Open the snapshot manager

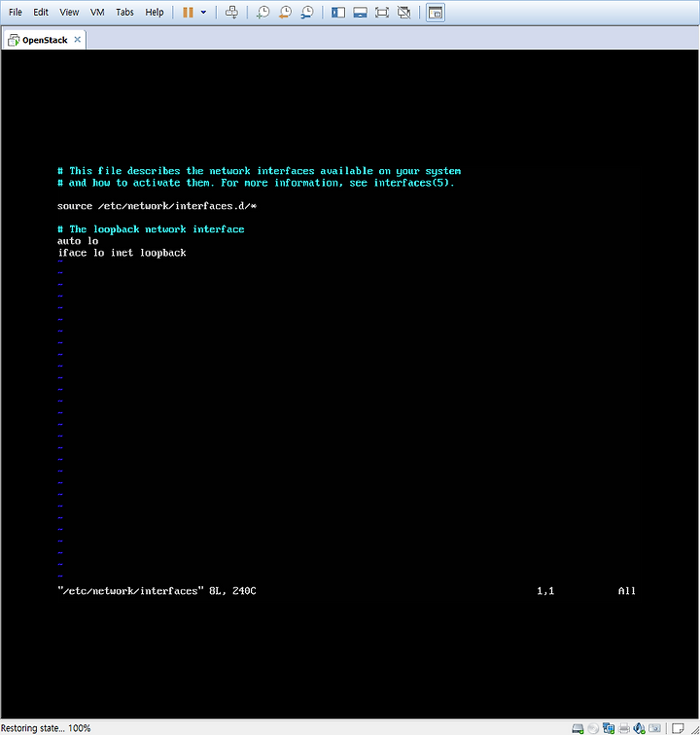click(306, 13)
